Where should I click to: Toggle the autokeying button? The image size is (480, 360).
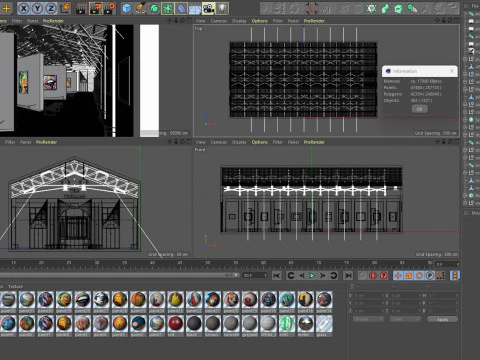pyautogui.click(x=384, y=275)
